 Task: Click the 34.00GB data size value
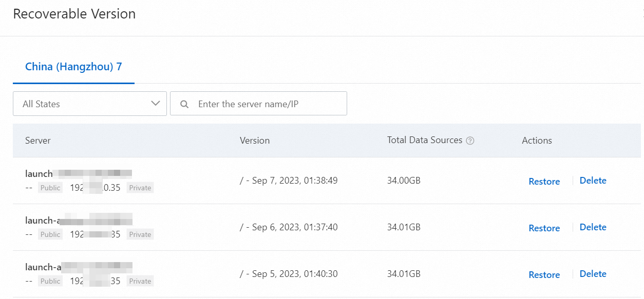404,181
